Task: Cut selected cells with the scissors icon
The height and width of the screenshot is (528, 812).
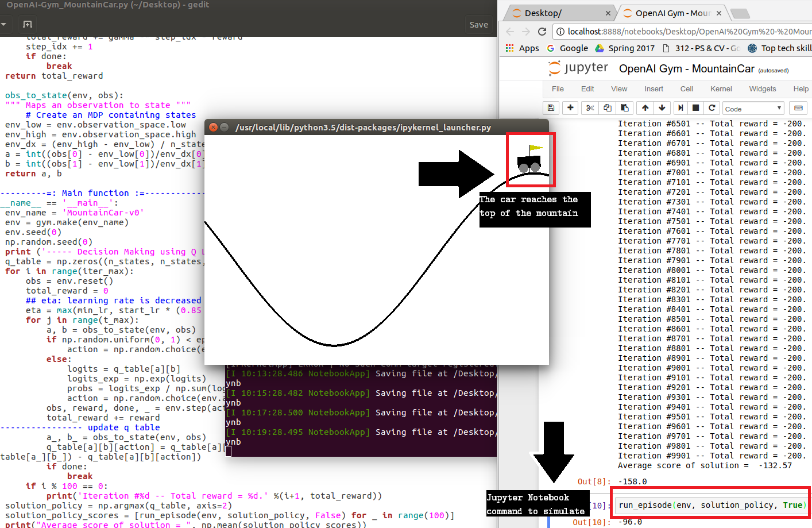Action: pos(590,108)
